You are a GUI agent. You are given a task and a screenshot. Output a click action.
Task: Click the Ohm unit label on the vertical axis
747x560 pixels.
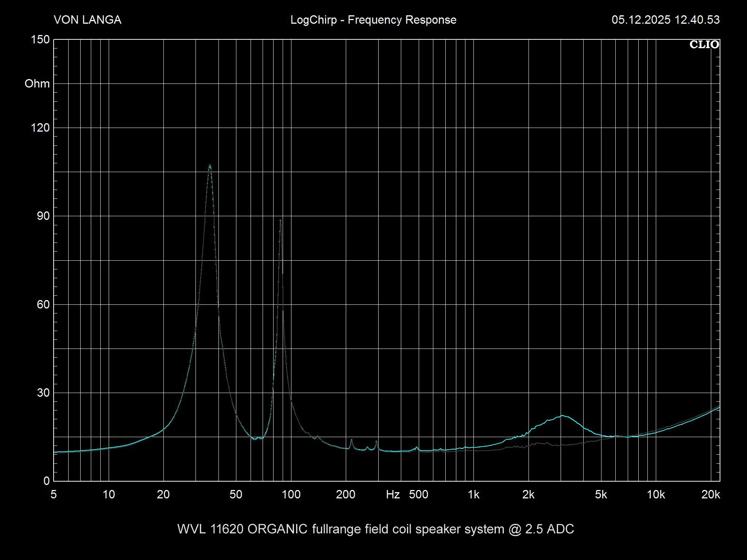point(38,84)
